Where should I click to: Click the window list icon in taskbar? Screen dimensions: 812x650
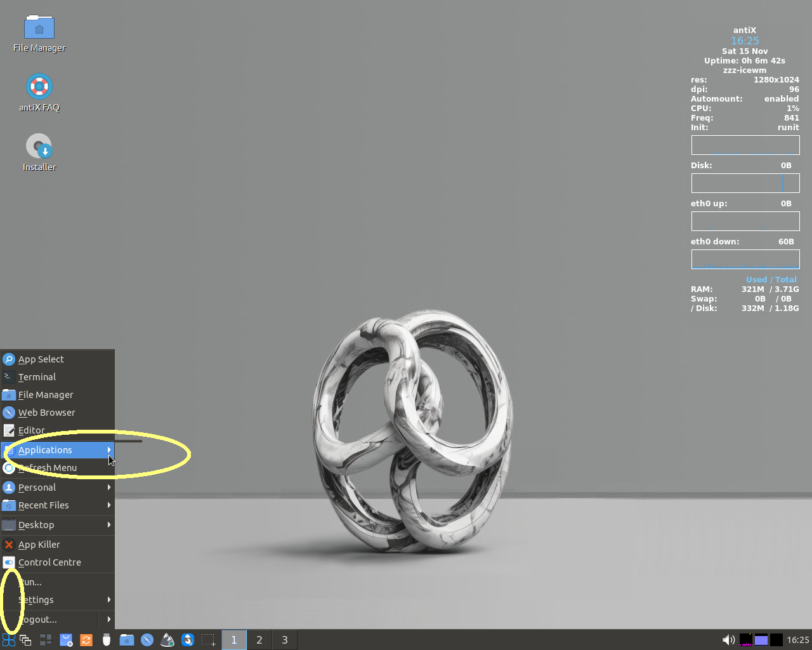click(x=25, y=640)
